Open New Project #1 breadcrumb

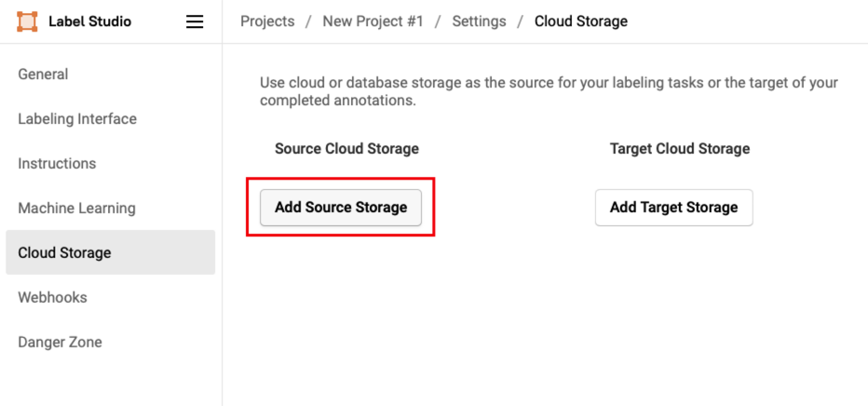373,21
